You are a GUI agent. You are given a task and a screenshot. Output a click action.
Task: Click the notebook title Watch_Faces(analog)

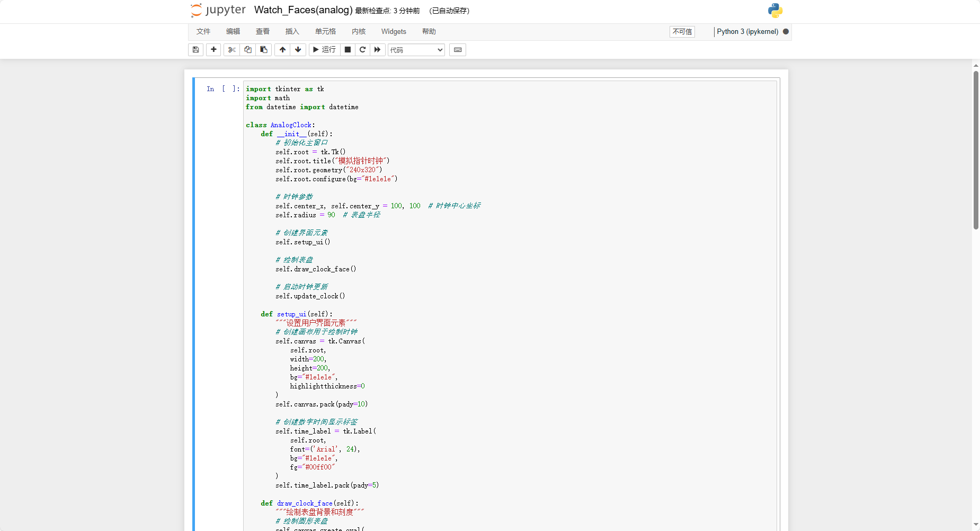(303, 10)
